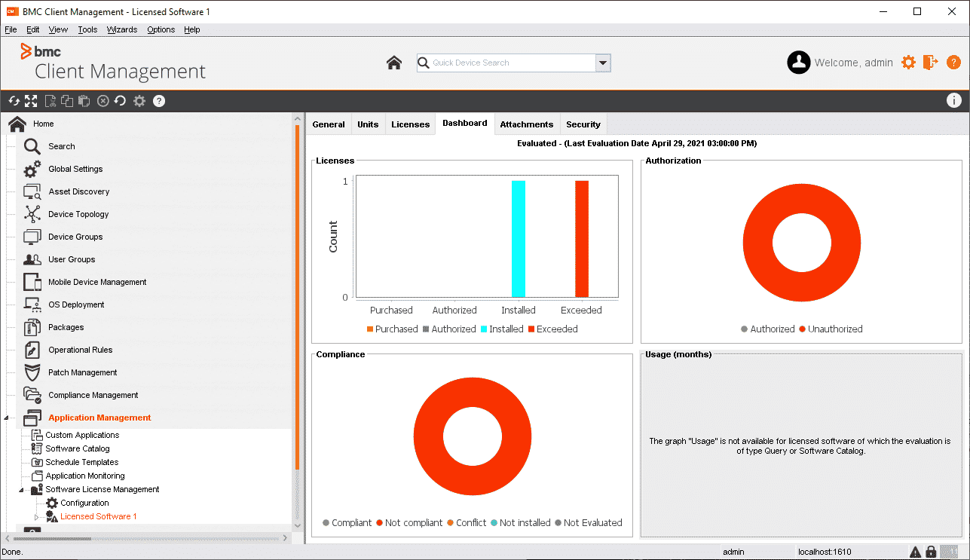Image resolution: width=970 pixels, height=560 pixels.
Task: Select Schedule Templates tree item
Action: (82, 462)
